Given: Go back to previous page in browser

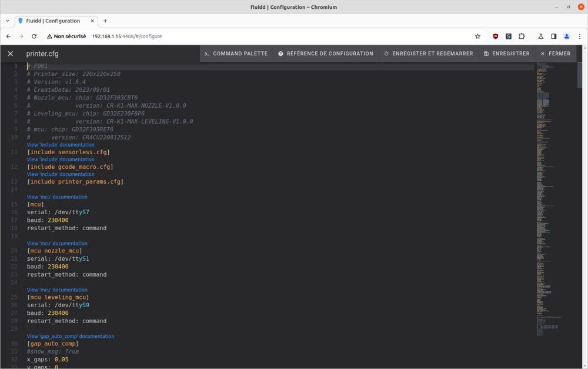Looking at the screenshot, I should (8, 36).
